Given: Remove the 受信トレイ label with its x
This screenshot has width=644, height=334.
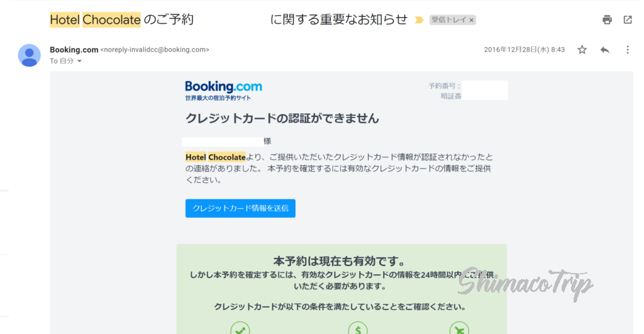Looking at the screenshot, I should 472,20.
